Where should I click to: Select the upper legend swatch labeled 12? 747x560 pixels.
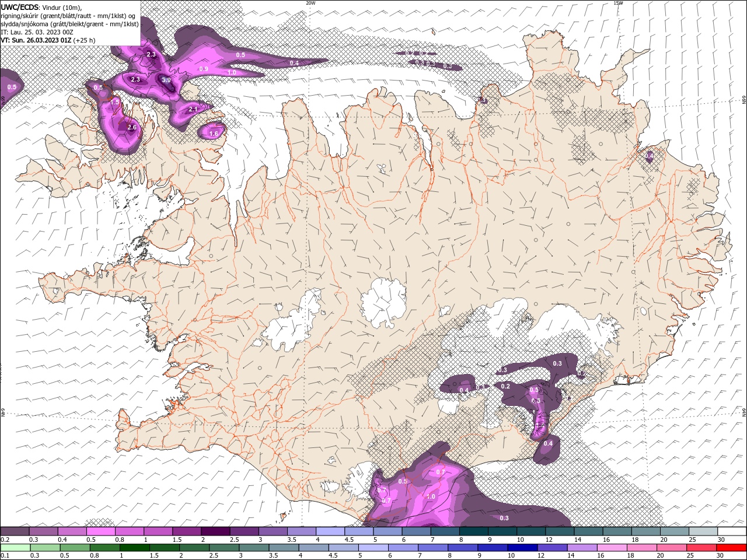pos(560,531)
